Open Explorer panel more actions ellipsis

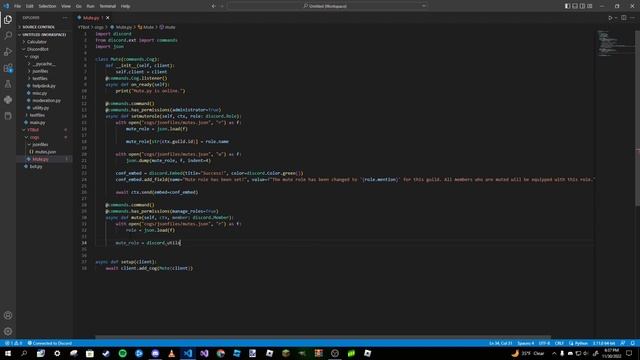[x=65, y=18]
